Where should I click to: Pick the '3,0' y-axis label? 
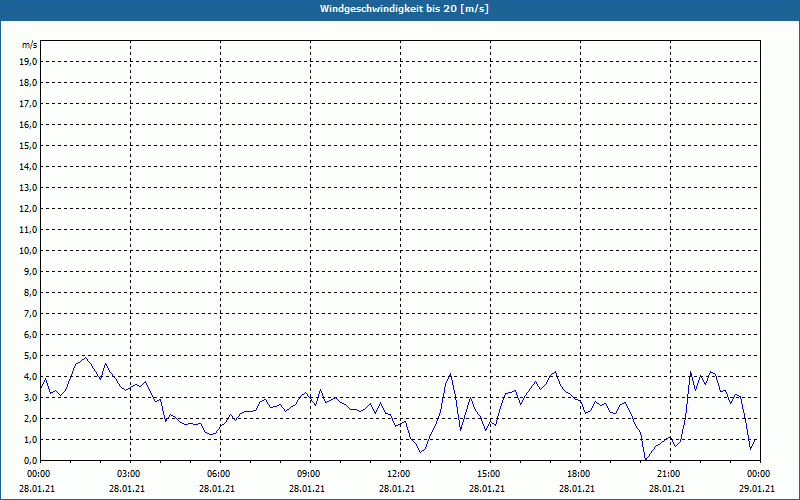[30, 397]
